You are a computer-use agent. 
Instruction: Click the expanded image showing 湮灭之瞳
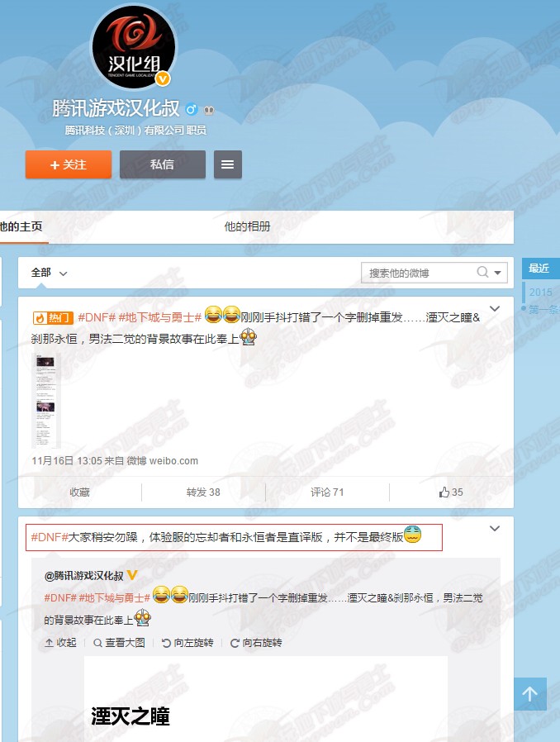coord(266,699)
